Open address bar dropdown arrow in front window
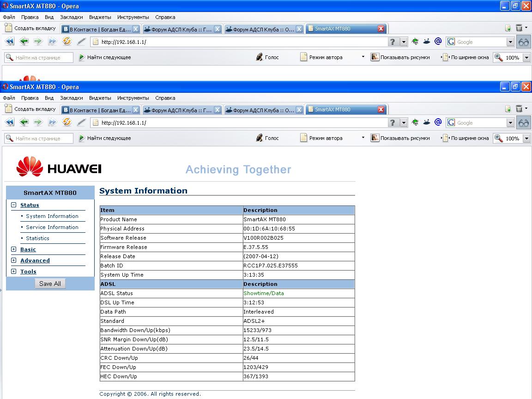The image size is (532, 399). click(x=404, y=123)
